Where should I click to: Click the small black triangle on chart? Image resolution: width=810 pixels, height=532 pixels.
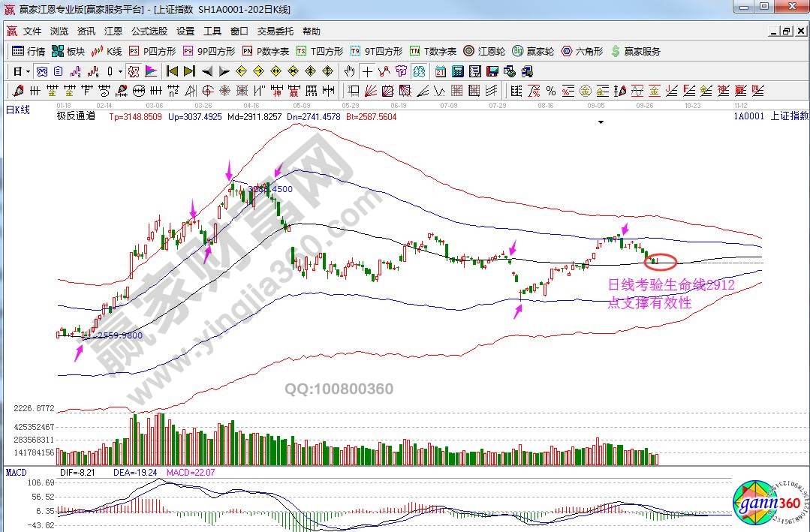pos(601,122)
